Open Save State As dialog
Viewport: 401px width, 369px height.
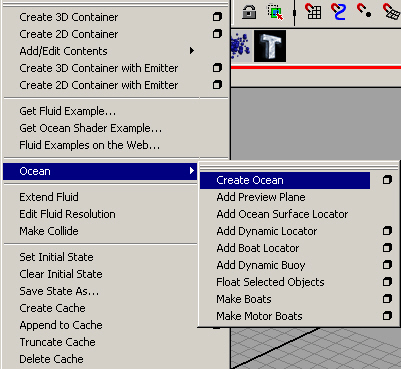[x=59, y=291]
